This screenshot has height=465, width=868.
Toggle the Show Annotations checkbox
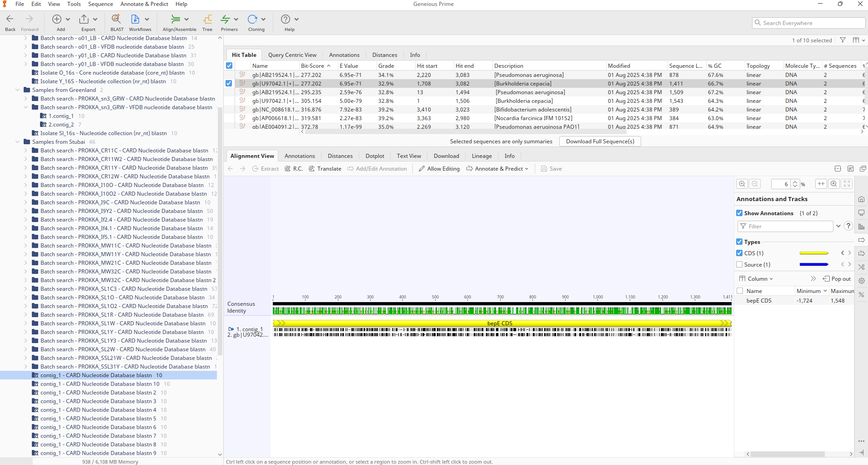coord(739,213)
